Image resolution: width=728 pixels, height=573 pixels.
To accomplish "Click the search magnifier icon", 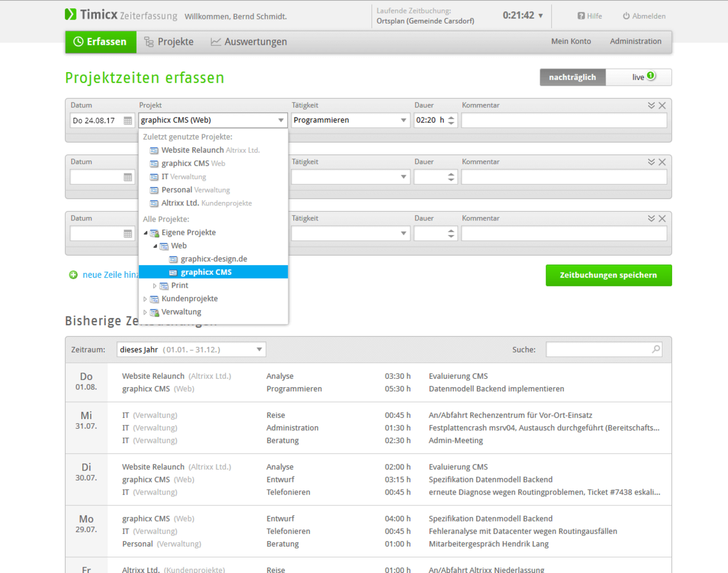I will pyautogui.click(x=656, y=349).
